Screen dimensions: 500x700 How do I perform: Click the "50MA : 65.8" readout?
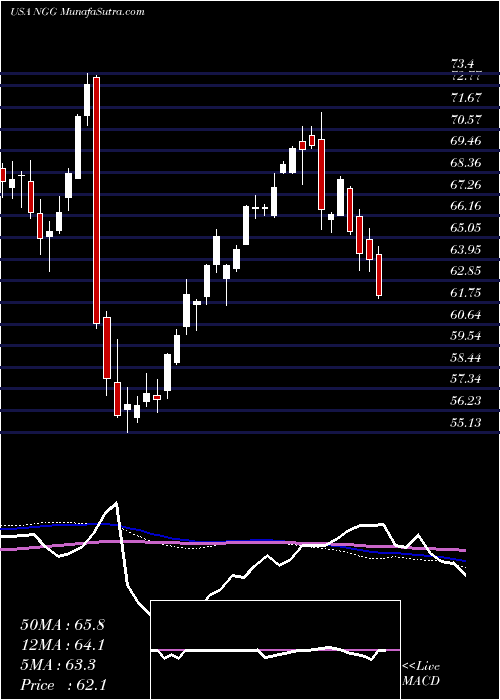62,625
